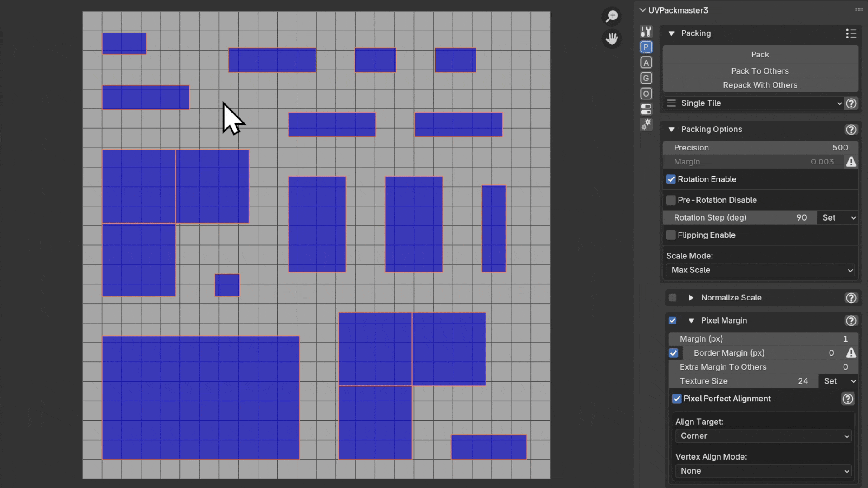Viewport: 868px width, 488px height.
Task: Click the zoom magnifier icon
Action: [611, 16]
